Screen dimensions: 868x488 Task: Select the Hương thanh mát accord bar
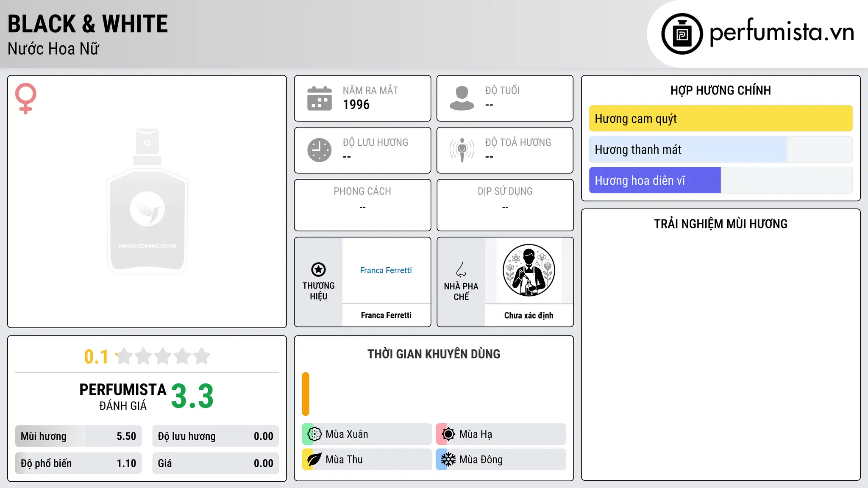(x=721, y=150)
